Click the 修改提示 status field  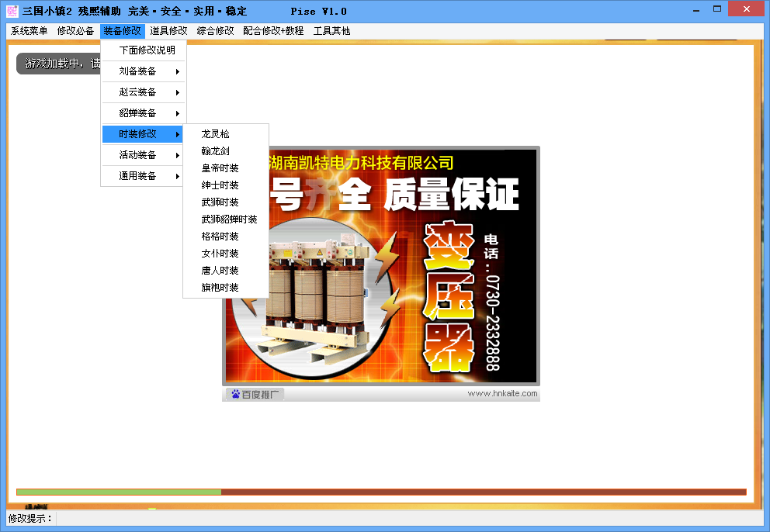[410, 518]
